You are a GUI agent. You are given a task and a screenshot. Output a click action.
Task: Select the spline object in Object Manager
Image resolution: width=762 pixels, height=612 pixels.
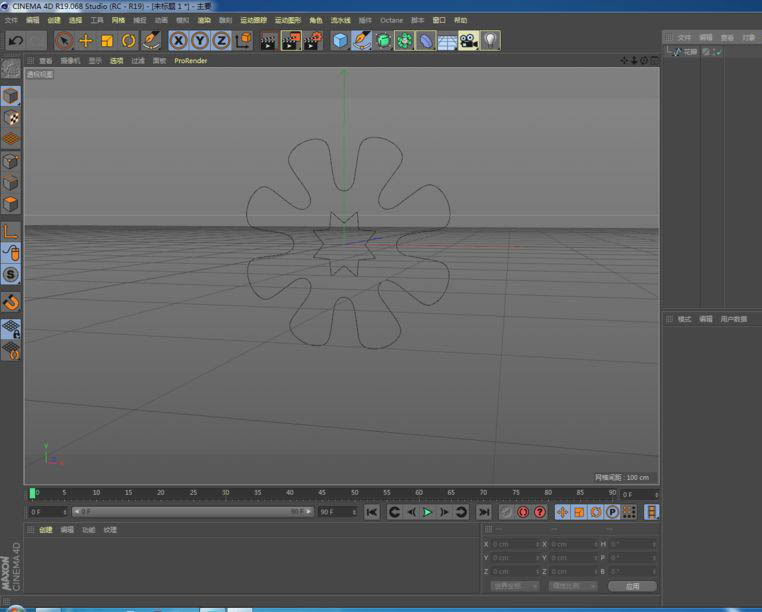[690, 52]
